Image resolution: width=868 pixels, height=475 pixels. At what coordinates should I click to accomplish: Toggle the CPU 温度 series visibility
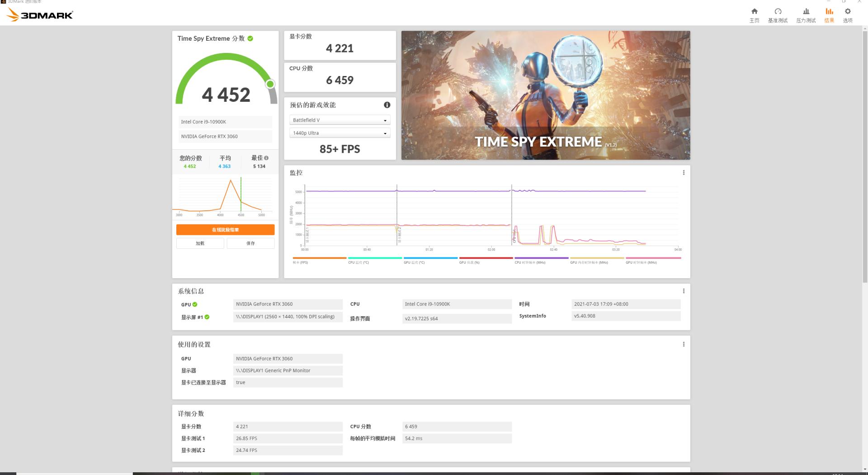tap(375, 260)
